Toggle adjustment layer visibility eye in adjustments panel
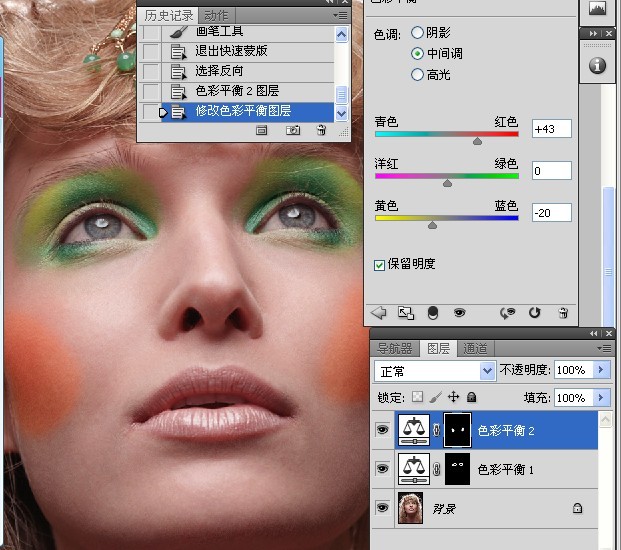Screen dimensions: 621x550 tap(459, 313)
